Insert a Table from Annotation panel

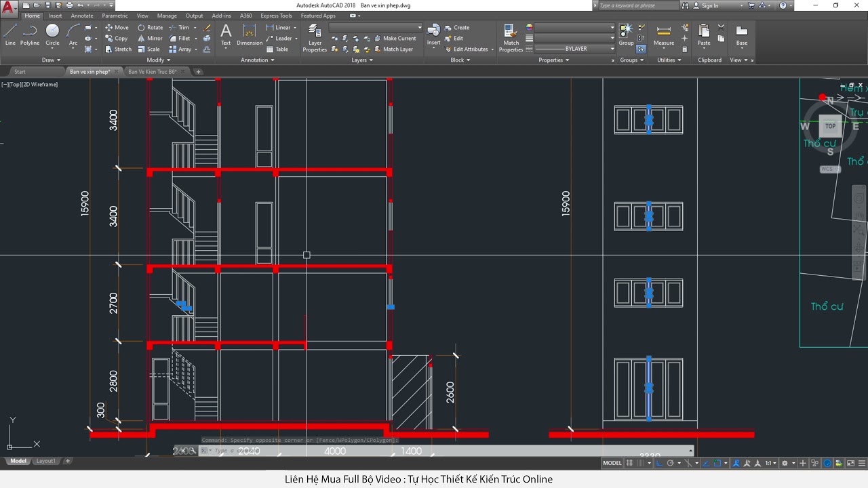pos(277,49)
